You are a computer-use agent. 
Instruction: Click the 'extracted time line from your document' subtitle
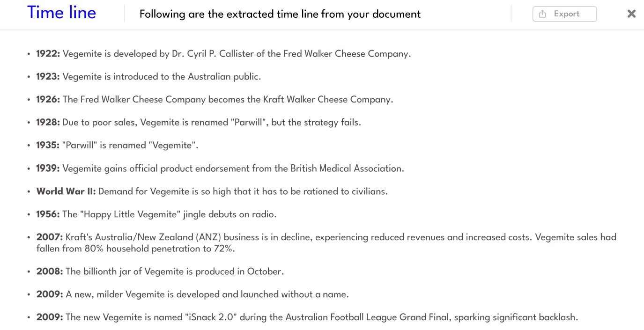point(280,15)
